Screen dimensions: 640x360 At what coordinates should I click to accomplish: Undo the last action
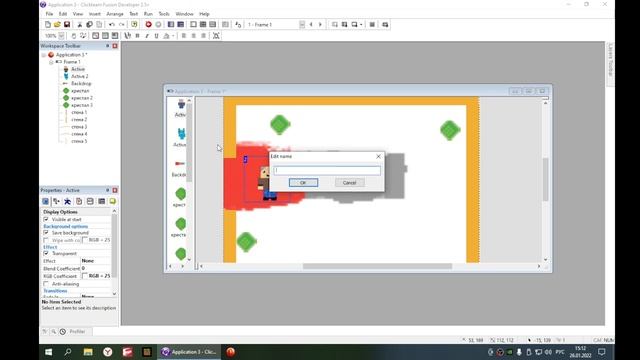tap(111, 24)
